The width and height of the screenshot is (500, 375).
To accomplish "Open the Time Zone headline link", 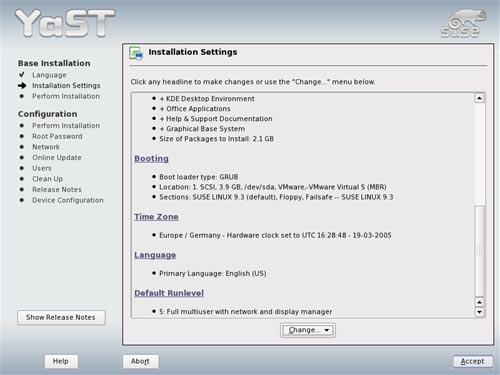I will pyautogui.click(x=156, y=217).
